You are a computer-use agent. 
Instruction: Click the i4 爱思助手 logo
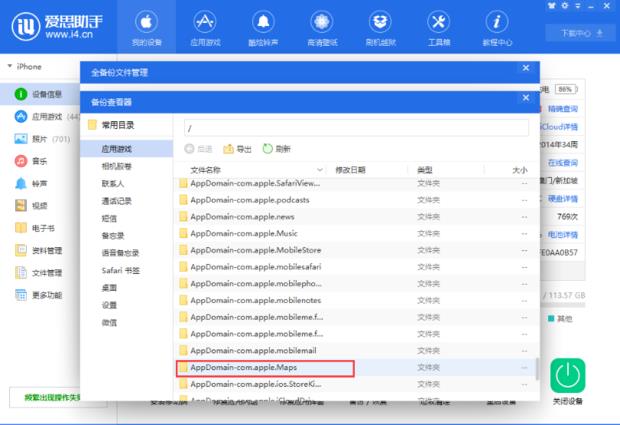pos(58,26)
